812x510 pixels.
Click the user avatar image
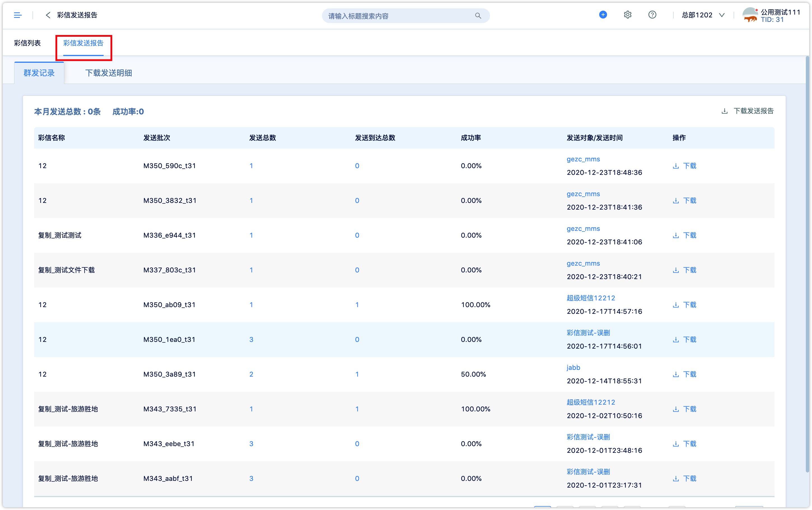click(750, 15)
